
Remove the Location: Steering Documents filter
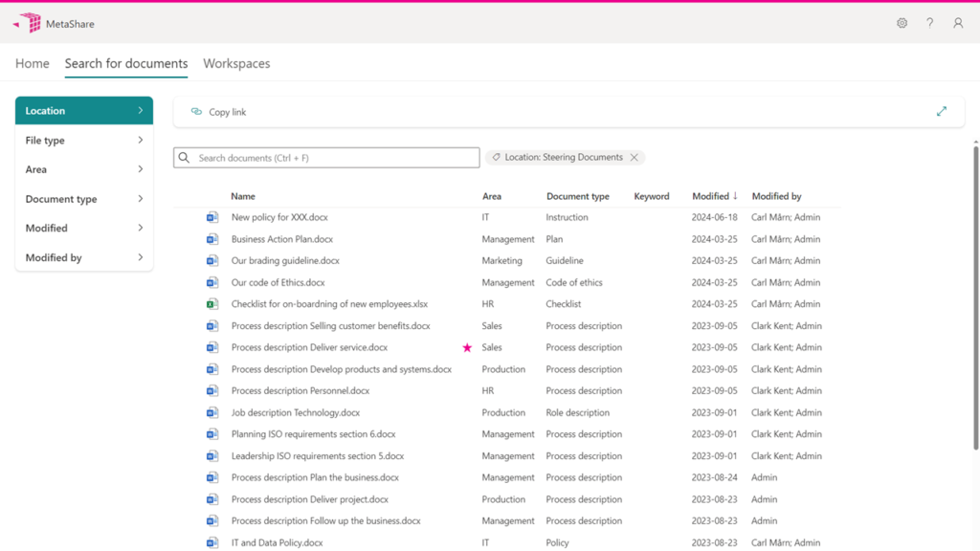634,158
